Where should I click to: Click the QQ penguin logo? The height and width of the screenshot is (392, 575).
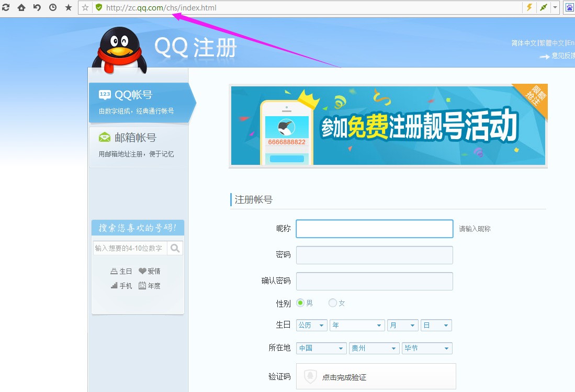(119, 50)
